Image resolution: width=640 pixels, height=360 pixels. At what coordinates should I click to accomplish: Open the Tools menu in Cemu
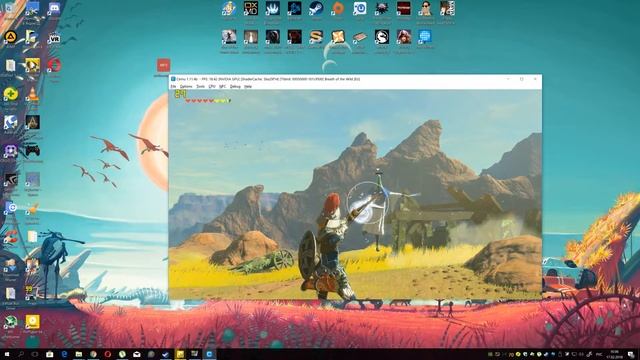click(x=200, y=87)
